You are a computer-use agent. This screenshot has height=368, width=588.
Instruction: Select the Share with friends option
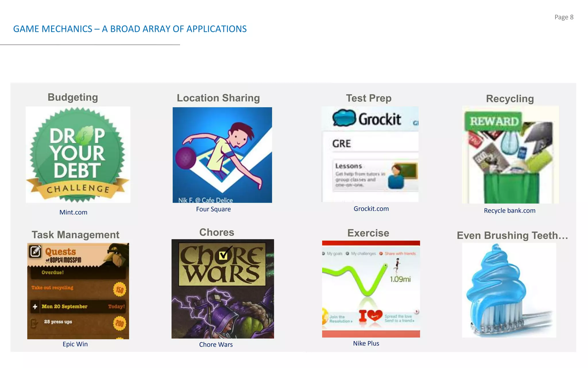pos(398,254)
